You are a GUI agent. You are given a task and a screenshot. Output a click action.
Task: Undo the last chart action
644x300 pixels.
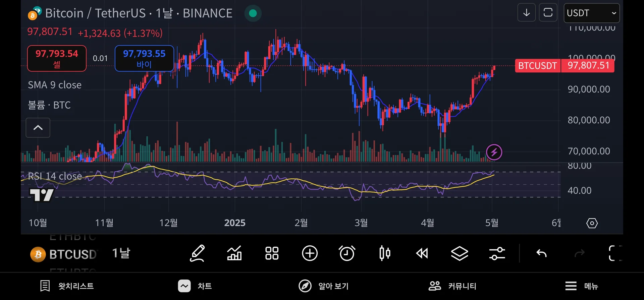pos(541,253)
